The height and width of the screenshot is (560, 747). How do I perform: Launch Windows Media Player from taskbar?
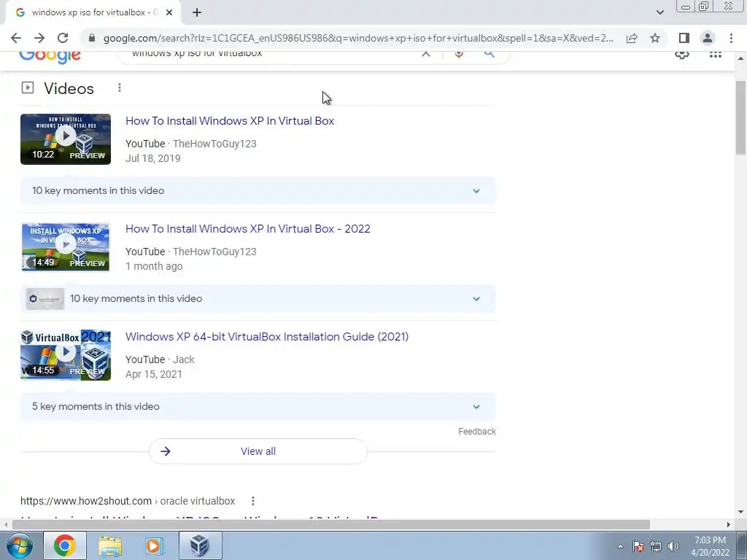tap(155, 545)
